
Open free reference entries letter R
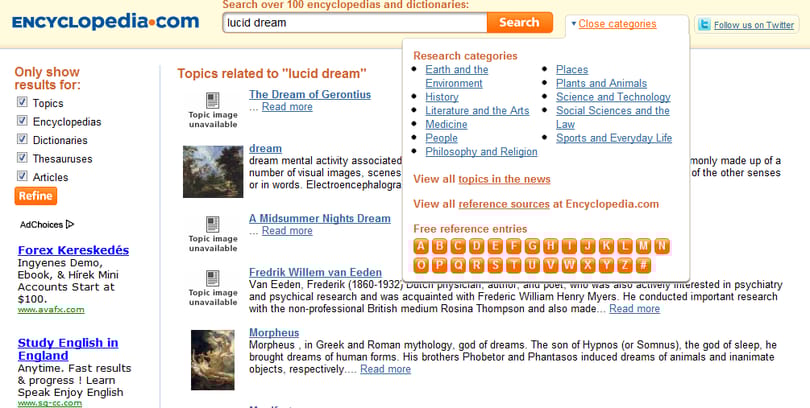(477, 265)
